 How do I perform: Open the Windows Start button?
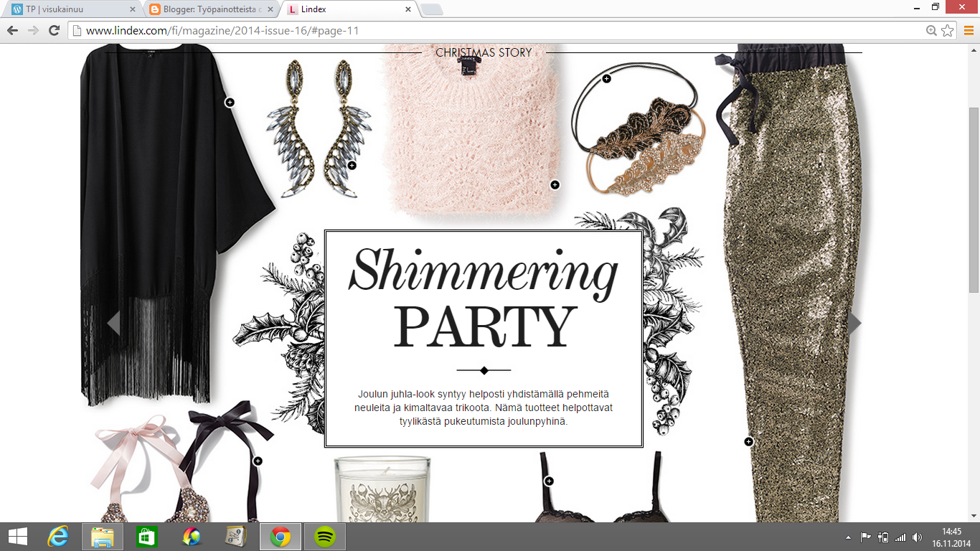[17, 537]
